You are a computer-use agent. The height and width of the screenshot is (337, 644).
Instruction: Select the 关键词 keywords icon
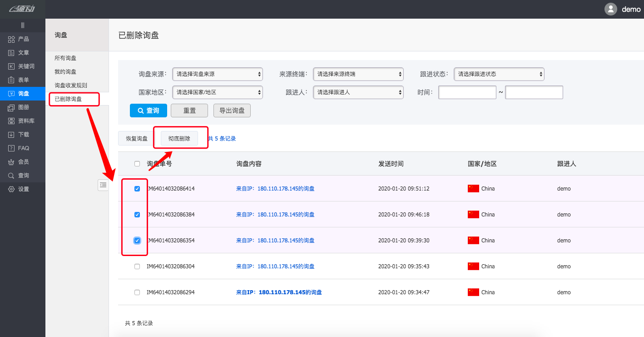pos(11,66)
